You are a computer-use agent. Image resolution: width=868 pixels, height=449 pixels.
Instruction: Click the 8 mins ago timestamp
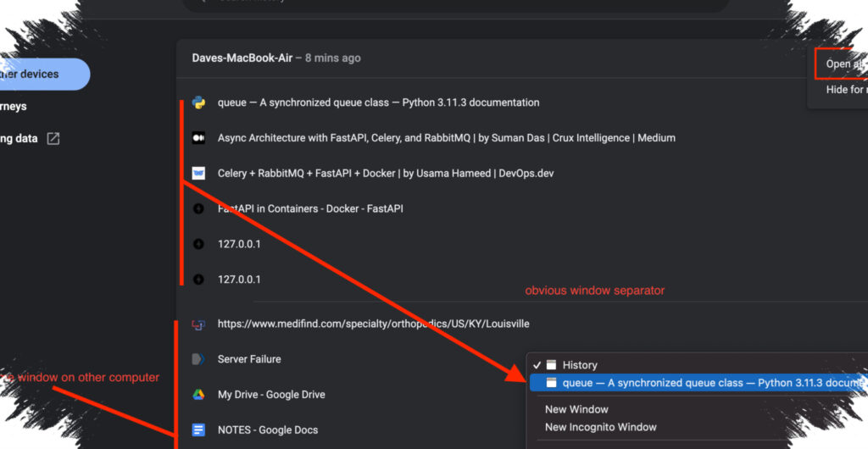pyautogui.click(x=332, y=58)
